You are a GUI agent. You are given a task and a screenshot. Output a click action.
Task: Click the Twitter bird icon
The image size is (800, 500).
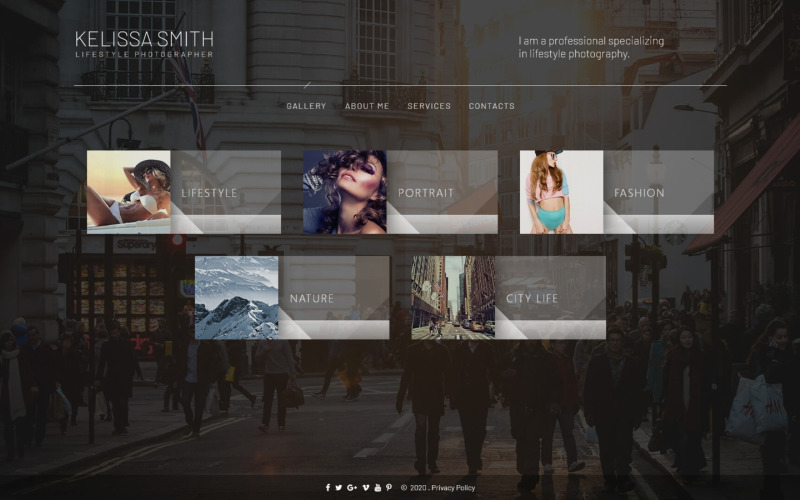point(339,488)
